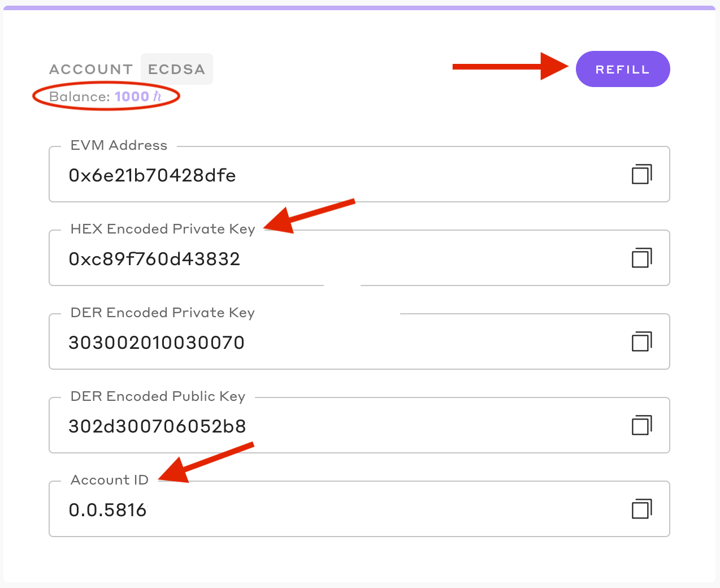Copy the Account ID value
The width and height of the screenshot is (720, 588).
point(641,509)
